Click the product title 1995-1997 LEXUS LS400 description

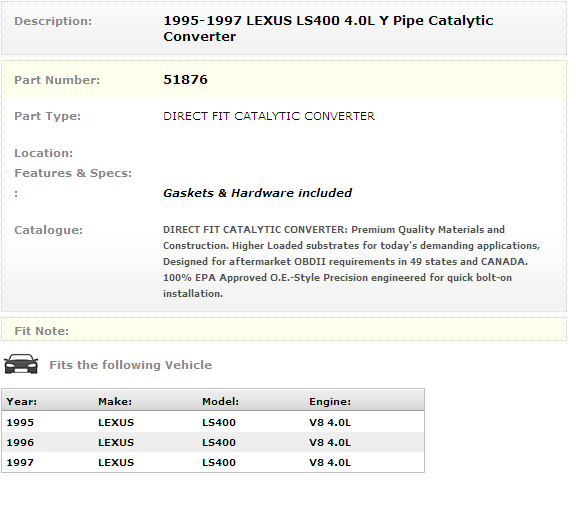(x=328, y=28)
